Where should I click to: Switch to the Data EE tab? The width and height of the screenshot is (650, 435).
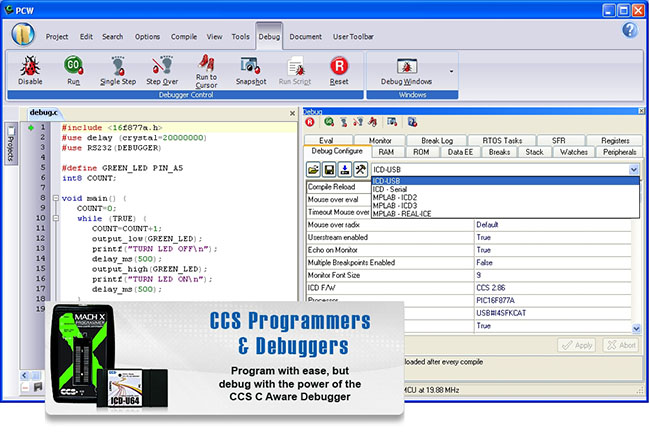pyautogui.click(x=460, y=152)
